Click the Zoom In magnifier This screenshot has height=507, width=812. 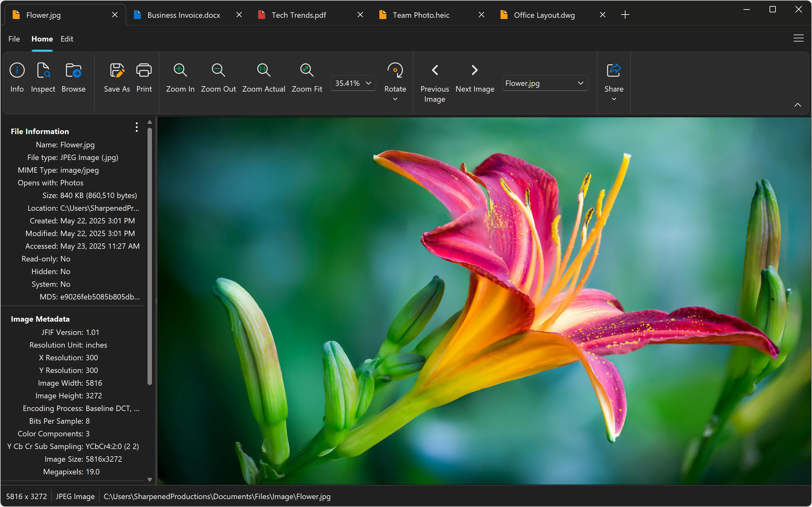tap(180, 70)
